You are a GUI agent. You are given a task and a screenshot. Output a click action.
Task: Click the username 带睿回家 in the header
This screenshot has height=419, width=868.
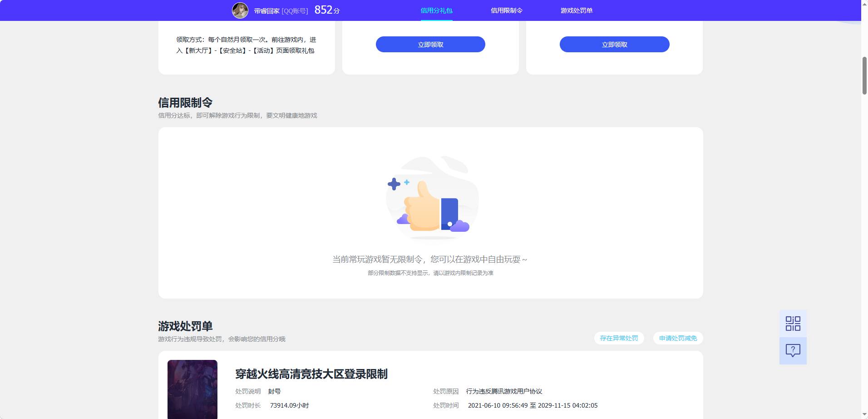click(x=266, y=11)
